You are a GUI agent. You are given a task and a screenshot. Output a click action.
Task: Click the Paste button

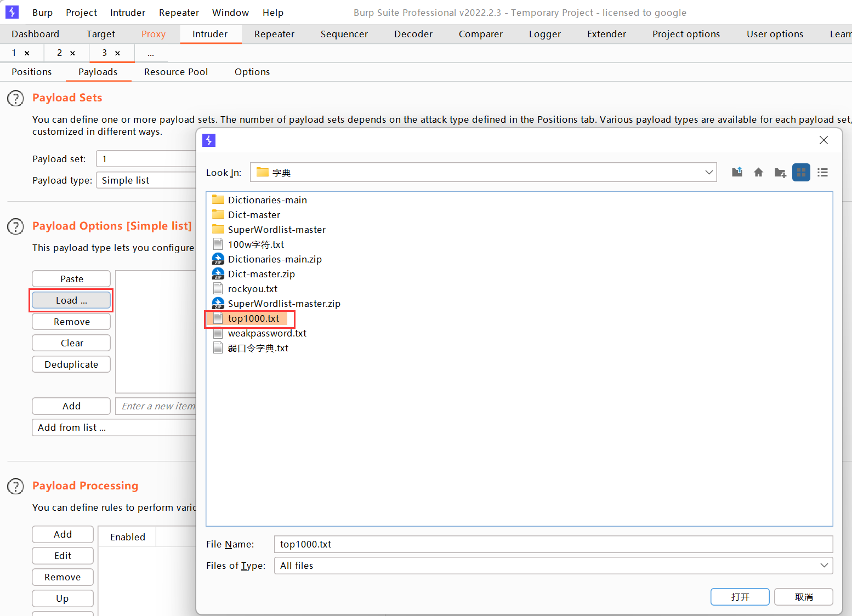tap(71, 279)
